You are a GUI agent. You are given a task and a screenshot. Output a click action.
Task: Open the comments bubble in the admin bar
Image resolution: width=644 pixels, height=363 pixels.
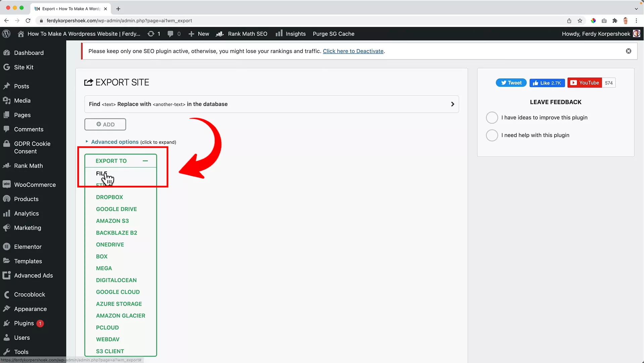click(x=171, y=34)
